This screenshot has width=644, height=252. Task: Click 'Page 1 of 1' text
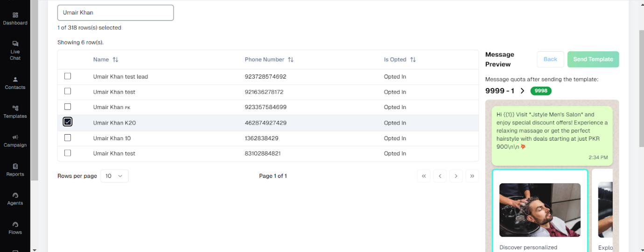point(273,176)
